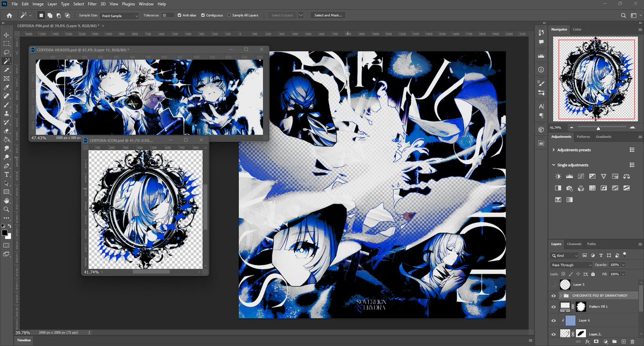Add a Curves adjustment

click(581, 176)
